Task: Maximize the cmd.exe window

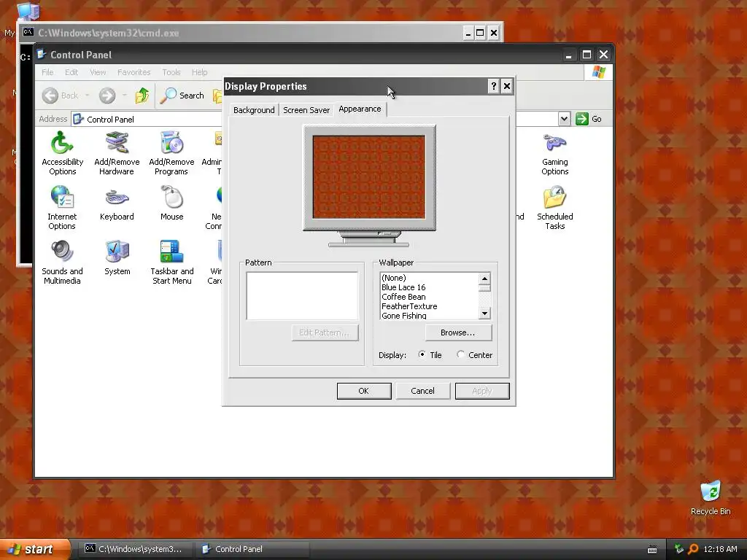Action: tap(480, 33)
